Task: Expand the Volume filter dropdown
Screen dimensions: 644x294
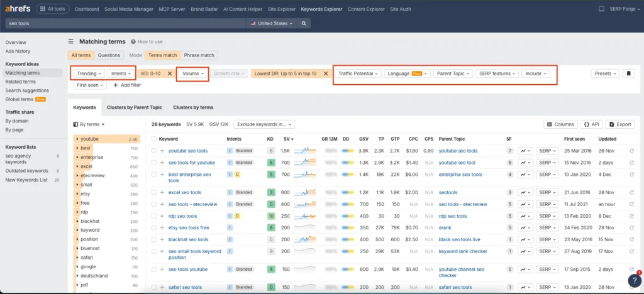Action: coord(192,73)
